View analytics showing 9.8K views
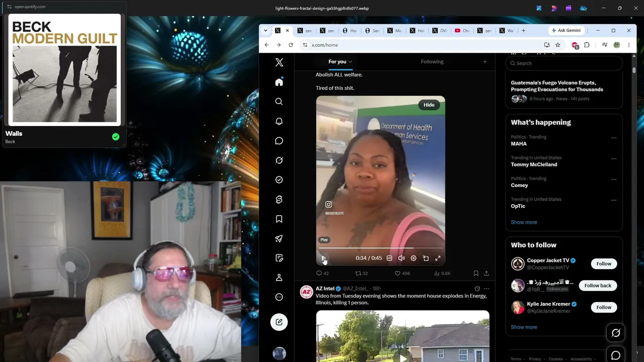Screen dimensions: 644x362 442,274
